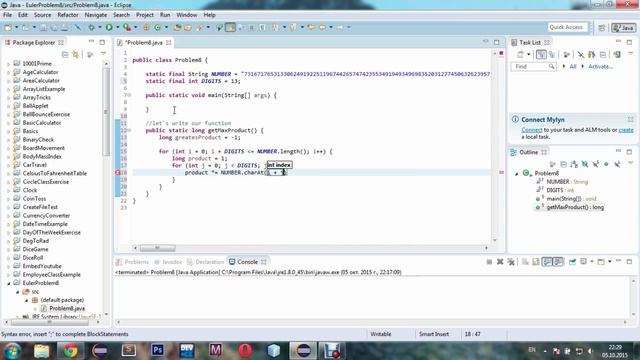Click the green Run button in toolbar
This screenshot has height=360, width=640.
109,27
